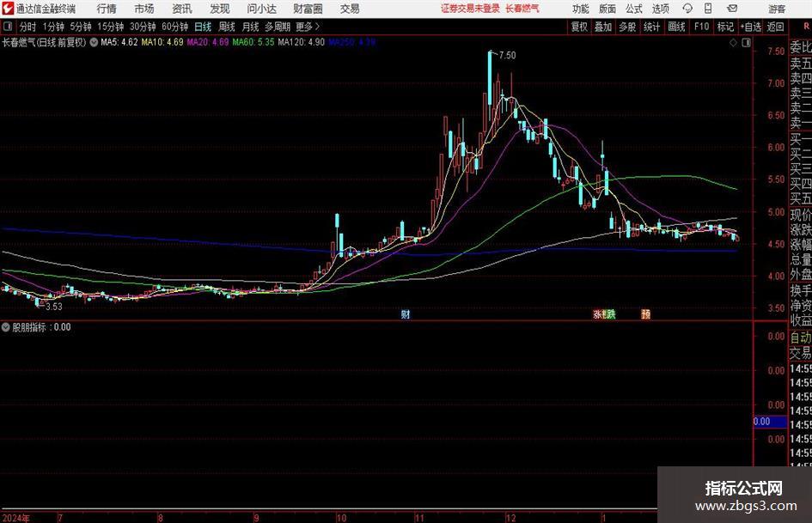Open the 市场 menu
Screen dimensions: 812x523
click(x=144, y=9)
